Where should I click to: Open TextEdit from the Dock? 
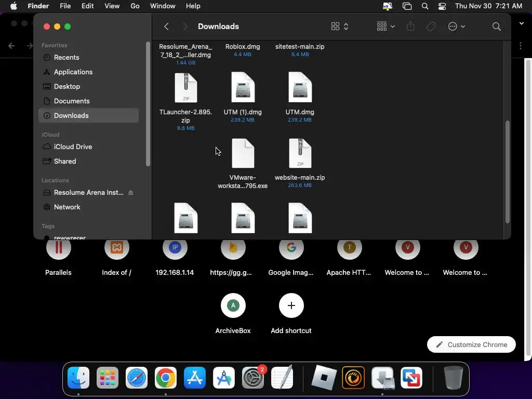282,378
